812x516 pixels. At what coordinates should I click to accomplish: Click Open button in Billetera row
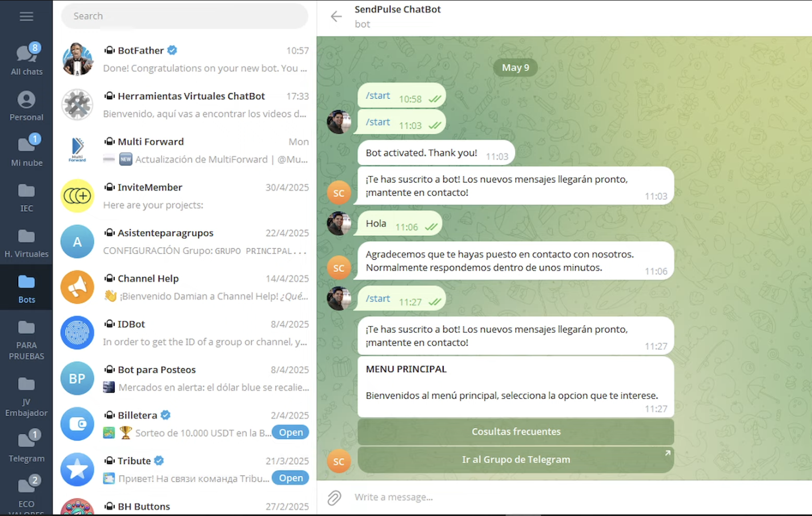coord(291,432)
